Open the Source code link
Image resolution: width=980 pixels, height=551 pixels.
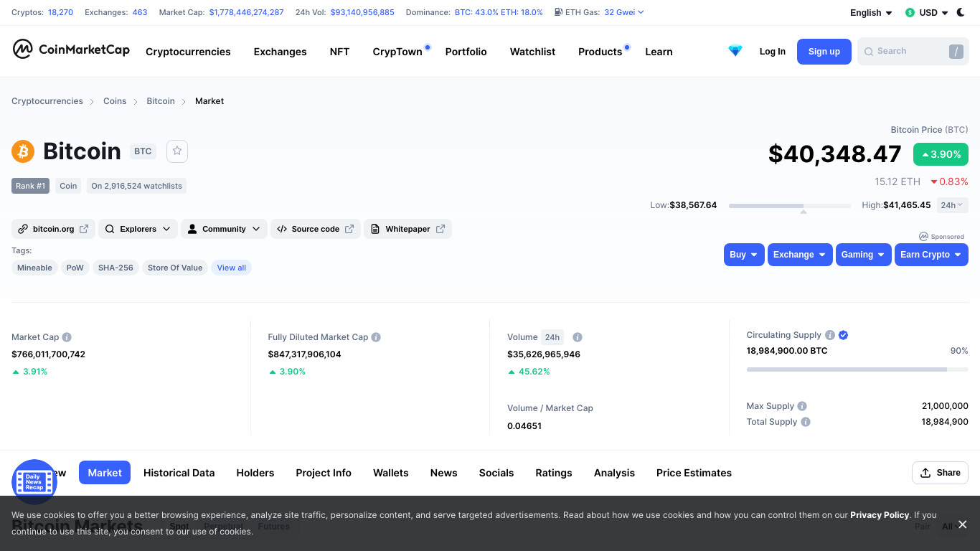pos(315,229)
